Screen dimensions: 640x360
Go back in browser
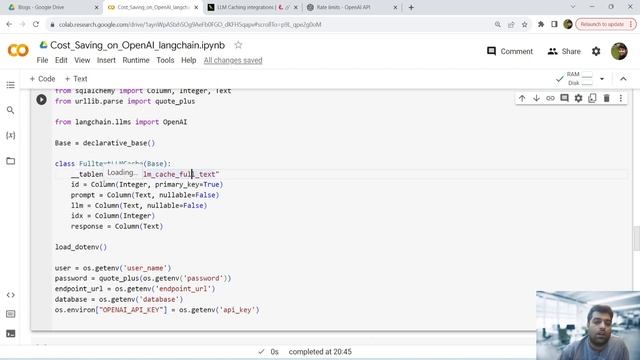click(9, 24)
